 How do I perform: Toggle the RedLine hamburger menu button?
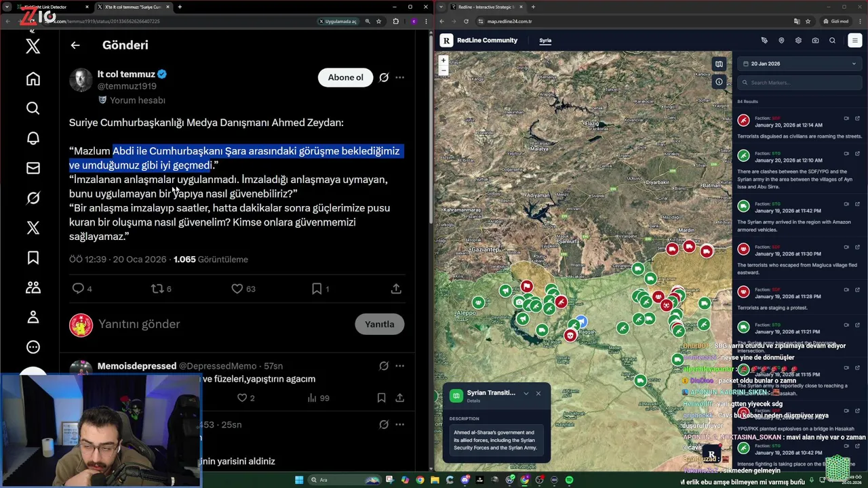pos(854,41)
